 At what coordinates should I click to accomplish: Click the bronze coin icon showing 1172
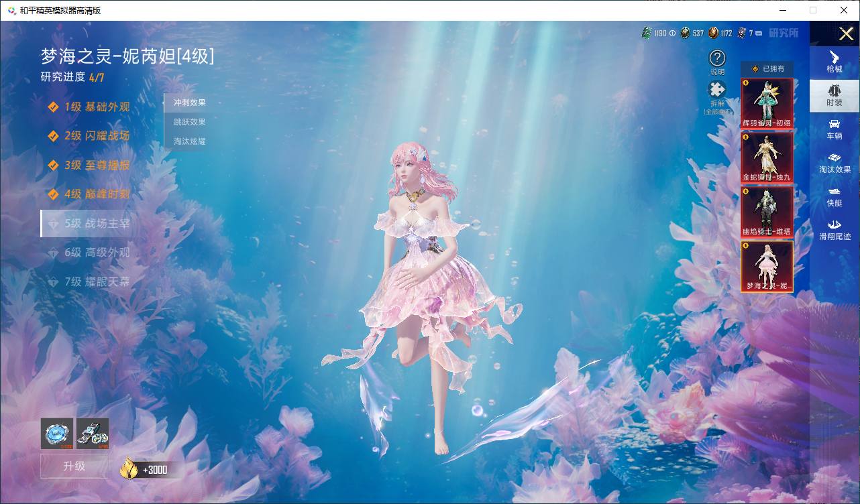713,32
